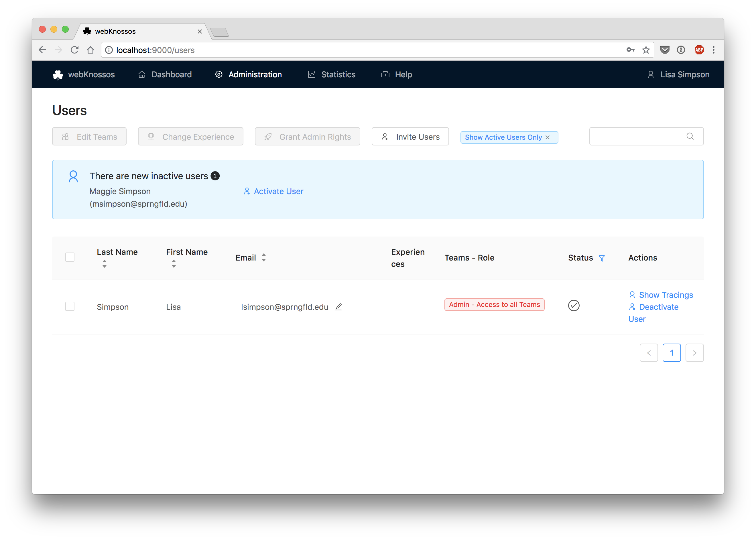Click the info icon beside inactive users
756x540 pixels.
coord(215,176)
